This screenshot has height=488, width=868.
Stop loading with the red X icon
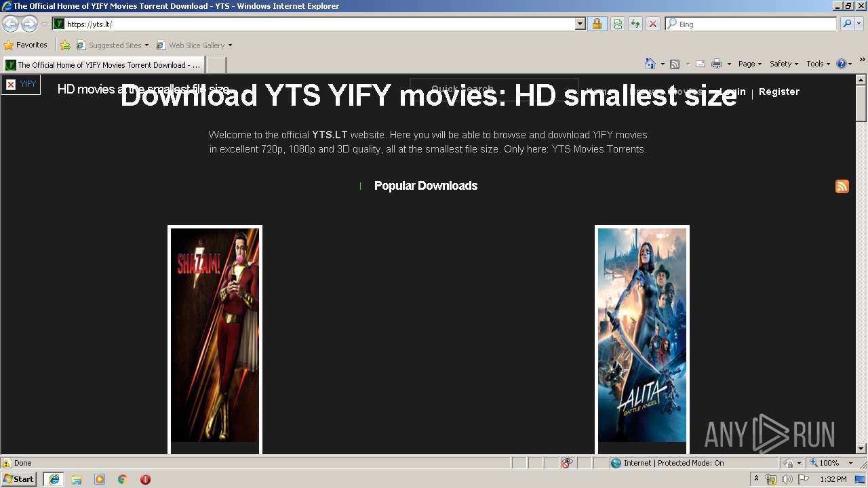click(652, 24)
